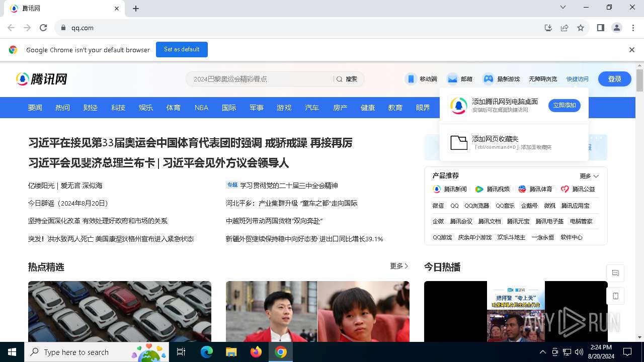644x362 pixels.
Task: Click the 登录 login button
Action: click(x=615, y=79)
